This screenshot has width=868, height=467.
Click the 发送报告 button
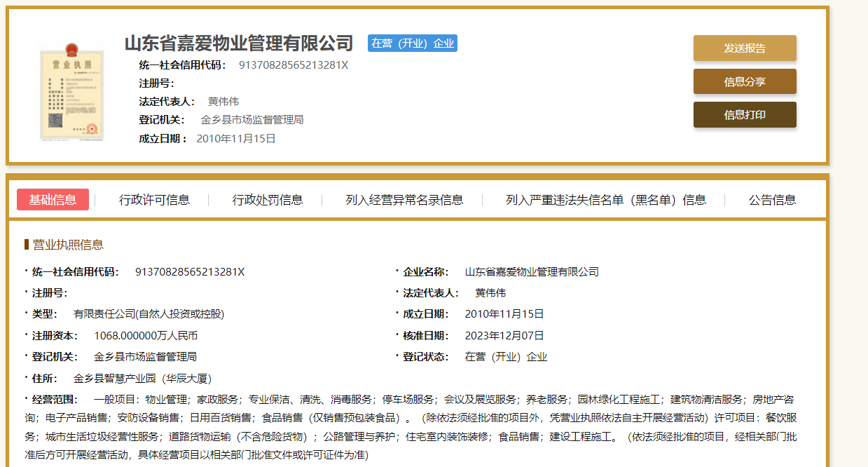pyautogui.click(x=745, y=48)
